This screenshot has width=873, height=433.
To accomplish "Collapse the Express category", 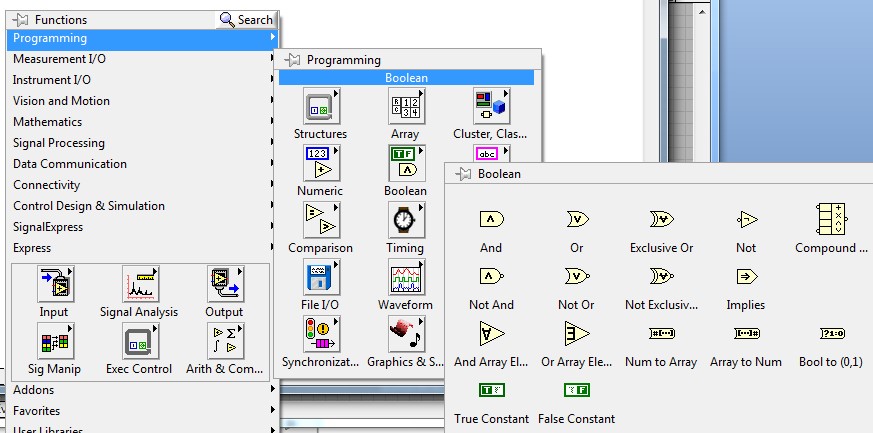I will coord(143,248).
